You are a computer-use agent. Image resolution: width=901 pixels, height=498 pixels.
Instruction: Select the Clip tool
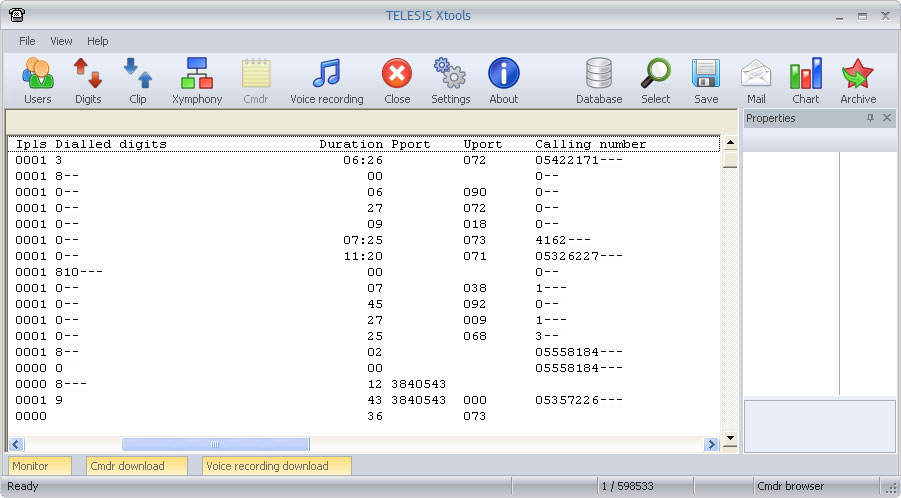(x=137, y=80)
